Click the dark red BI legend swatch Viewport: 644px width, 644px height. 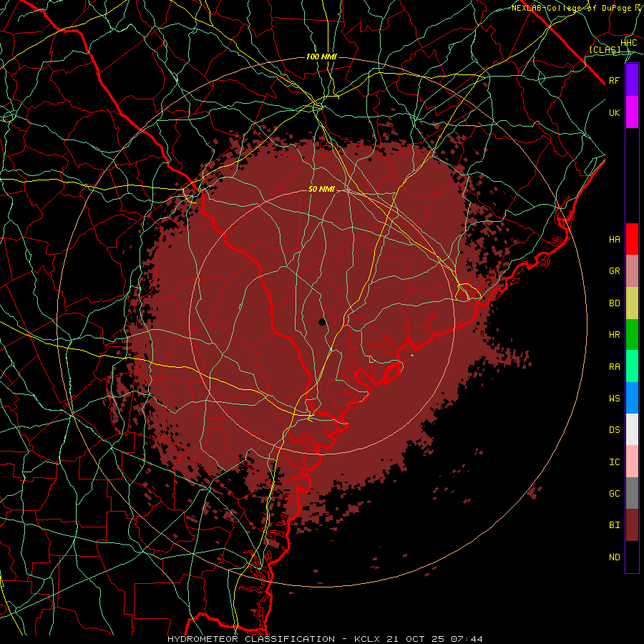[x=632, y=525]
